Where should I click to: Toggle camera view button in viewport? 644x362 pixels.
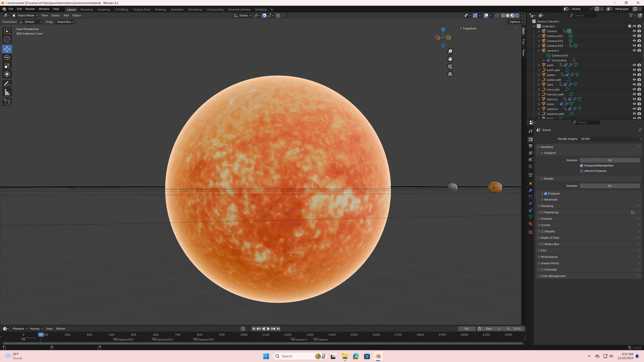[450, 66]
